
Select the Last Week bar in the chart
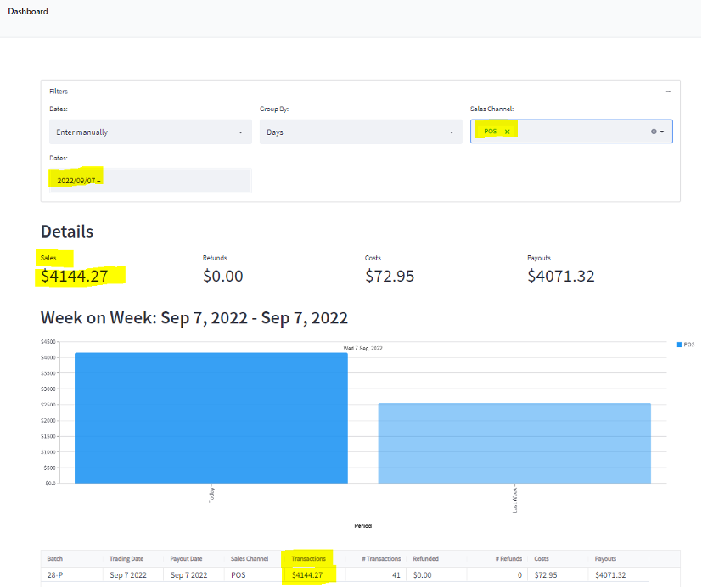click(514, 441)
